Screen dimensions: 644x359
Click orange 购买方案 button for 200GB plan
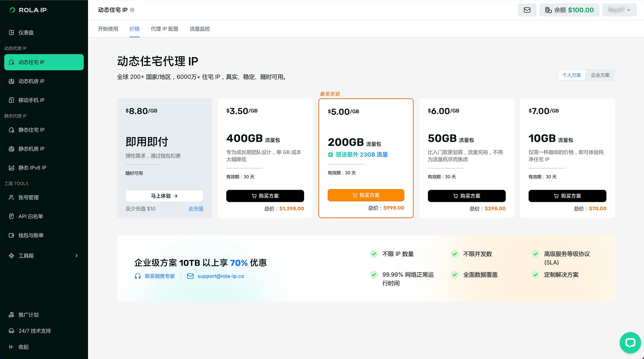point(366,195)
